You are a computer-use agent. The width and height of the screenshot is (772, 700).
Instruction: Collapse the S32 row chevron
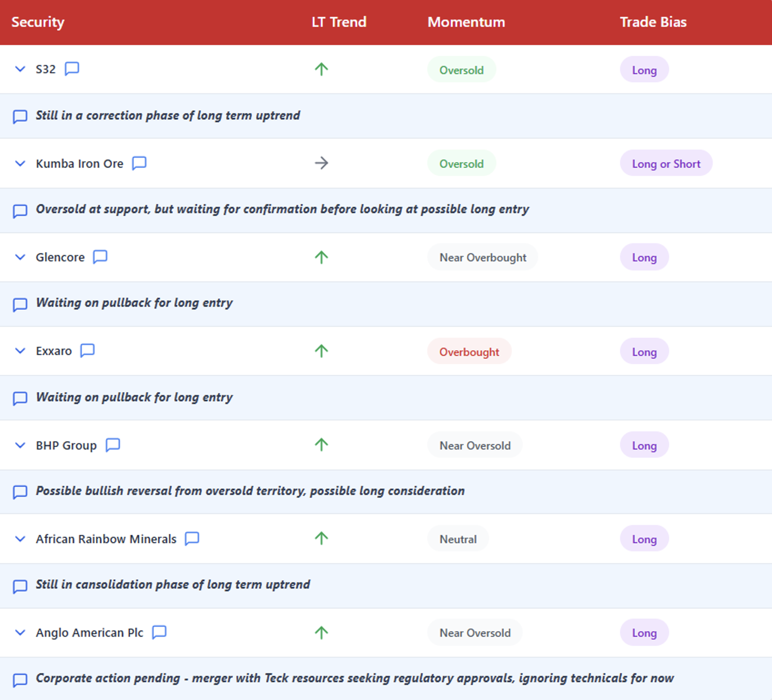20,69
